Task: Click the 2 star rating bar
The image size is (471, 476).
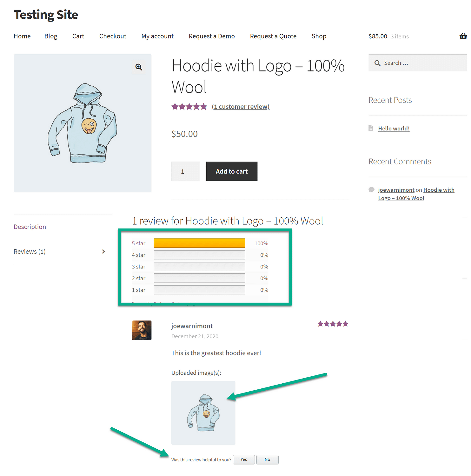Action: 199,278
